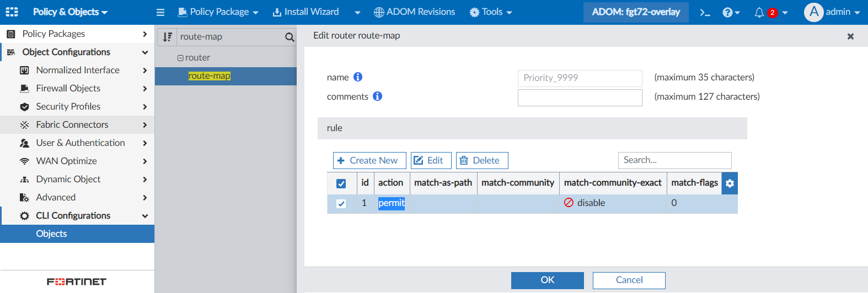Screen dimensions: 868x293
Task: Click the sort order icon beside search
Action: [x=168, y=37]
